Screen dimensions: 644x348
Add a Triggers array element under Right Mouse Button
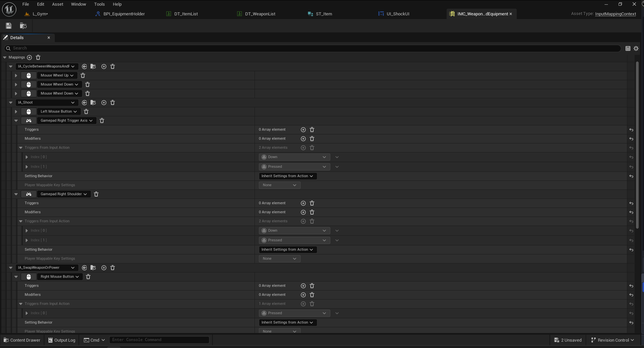coord(303,286)
